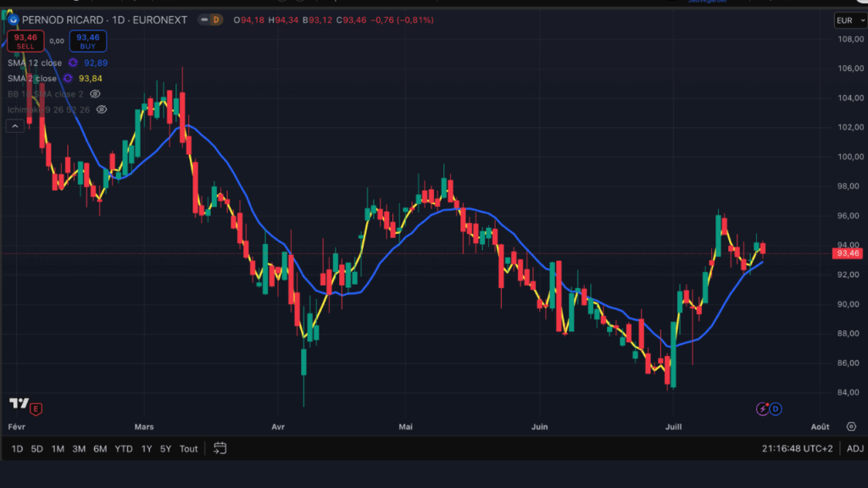868x488 pixels.
Task: Show the hidden BB 18 SMA indicator
Action: [x=95, y=94]
